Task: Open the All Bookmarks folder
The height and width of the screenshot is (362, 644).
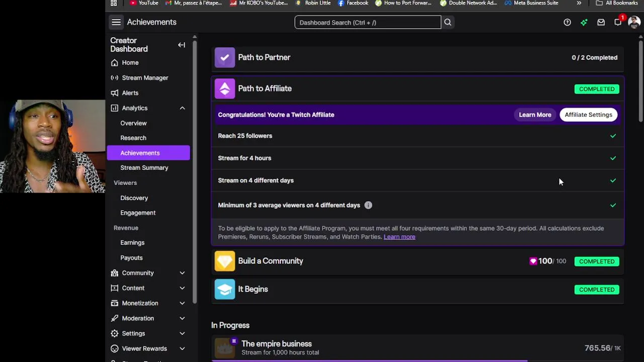Action: point(617,3)
